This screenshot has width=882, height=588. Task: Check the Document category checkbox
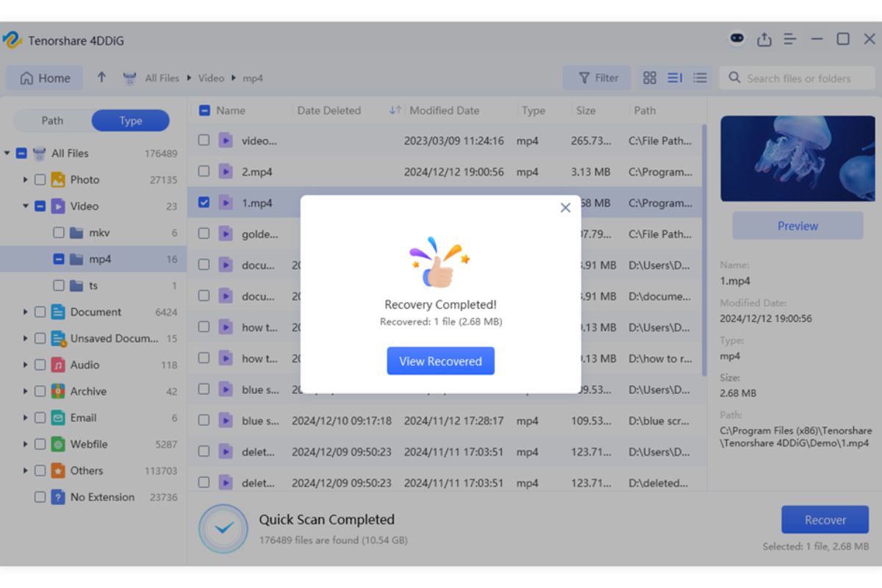tap(40, 312)
